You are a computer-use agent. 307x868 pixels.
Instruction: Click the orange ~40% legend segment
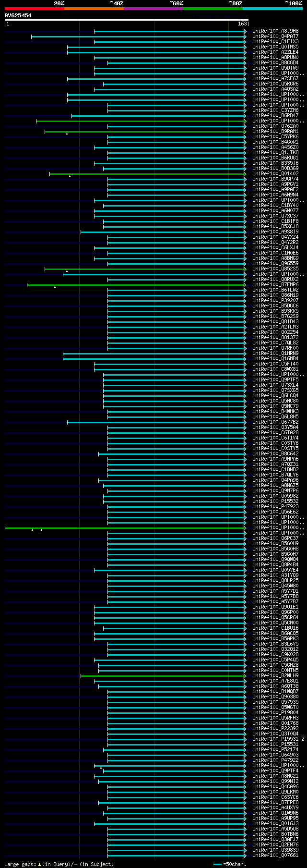click(94, 9)
